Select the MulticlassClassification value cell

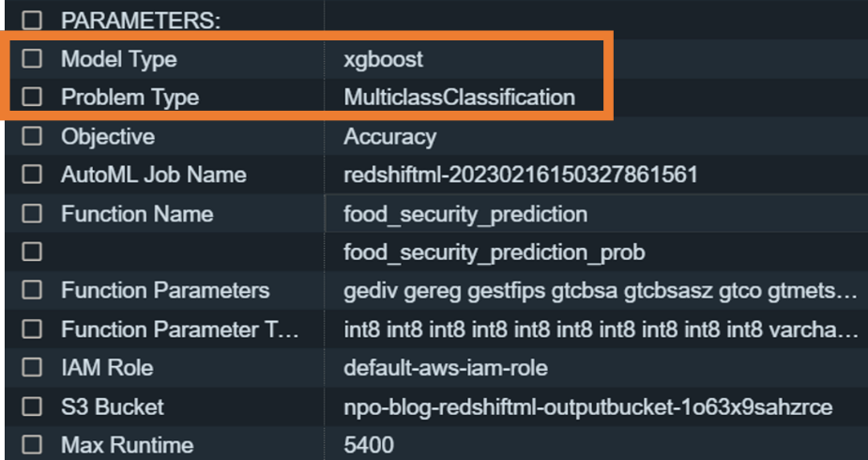coord(459,97)
